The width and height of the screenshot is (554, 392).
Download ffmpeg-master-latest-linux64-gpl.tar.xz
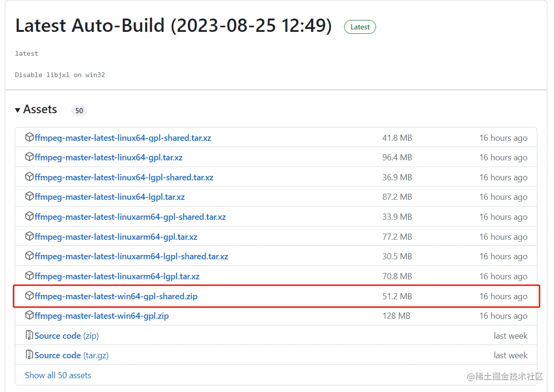(109, 157)
